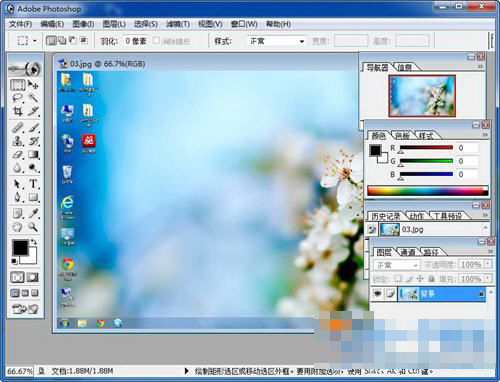The width and height of the screenshot is (500, 382).
Task: Open the layer opacity 100% arrow
Action: tap(488, 265)
